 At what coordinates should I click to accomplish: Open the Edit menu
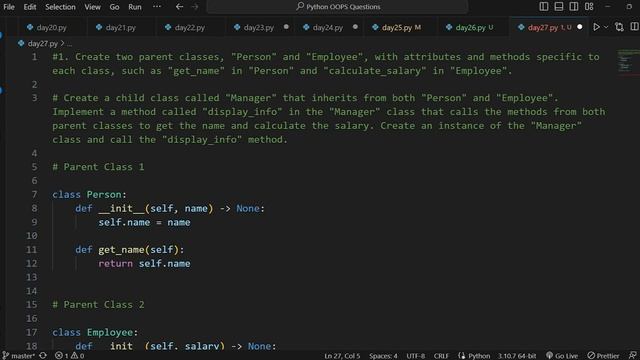pyautogui.click(x=29, y=7)
